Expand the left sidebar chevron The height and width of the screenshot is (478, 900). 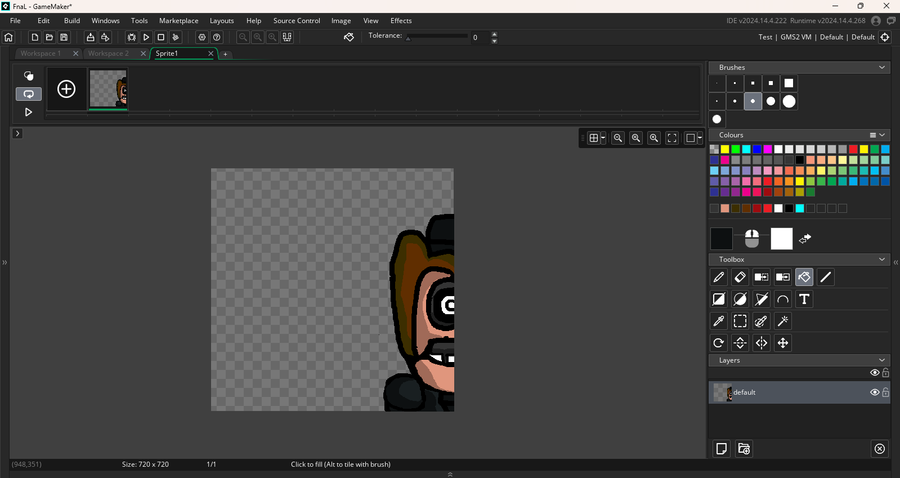4,262
